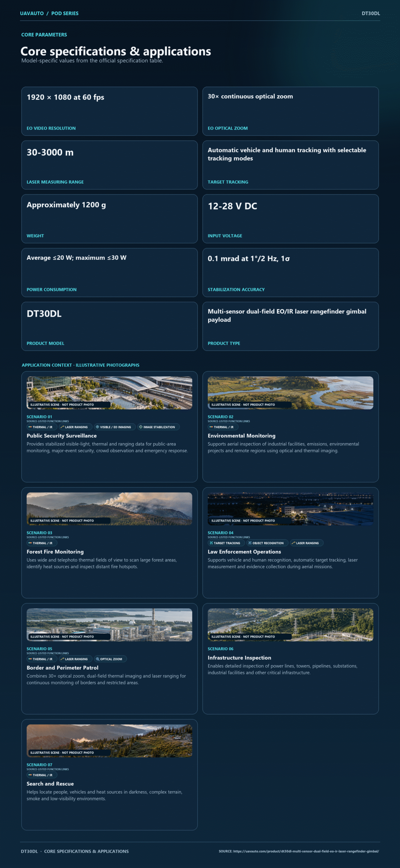Click the "Infrastructure Inspection" title
This screenshot has height=868, width=400.
(240, 658)
